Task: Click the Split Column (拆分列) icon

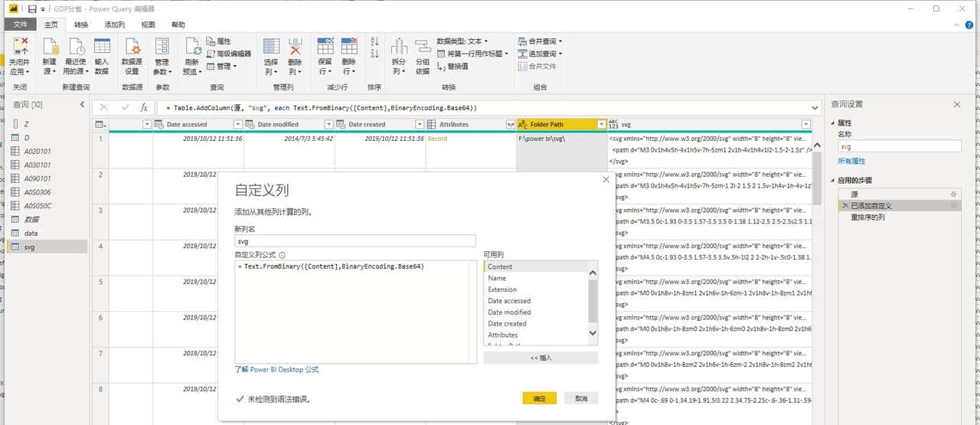Action: [x=399, y=46]
